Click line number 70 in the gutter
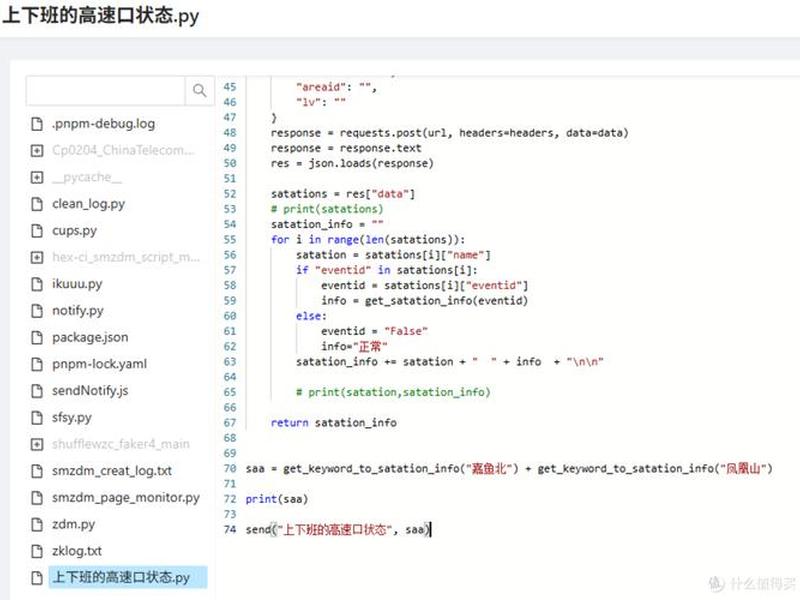The height and width of the screenshot is (600, 800). 230,468
